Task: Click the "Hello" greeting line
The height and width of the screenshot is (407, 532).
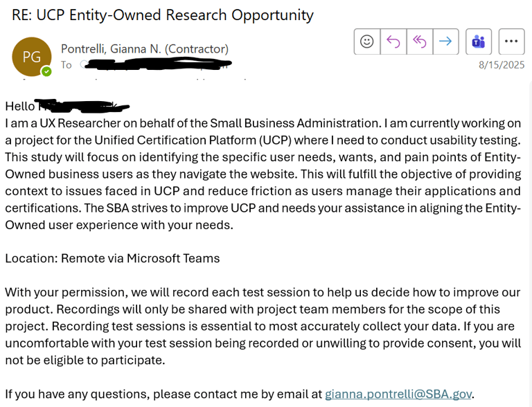Action: click(x=19, y=107)
